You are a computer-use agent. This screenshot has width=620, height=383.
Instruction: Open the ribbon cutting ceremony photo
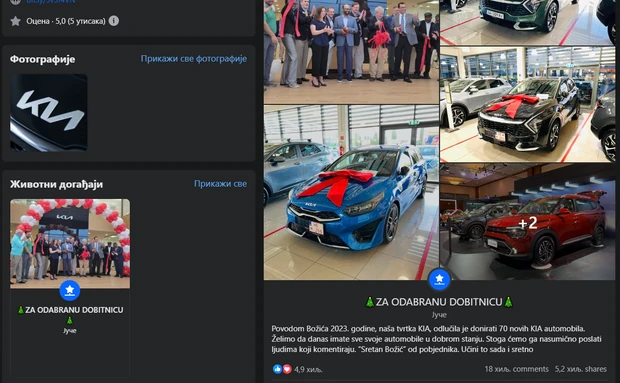pos(351,52)
